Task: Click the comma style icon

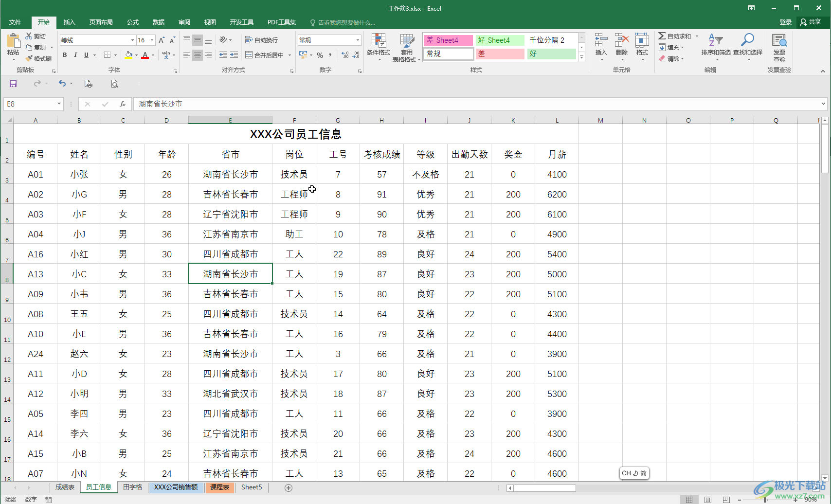Action: (330, 55)
